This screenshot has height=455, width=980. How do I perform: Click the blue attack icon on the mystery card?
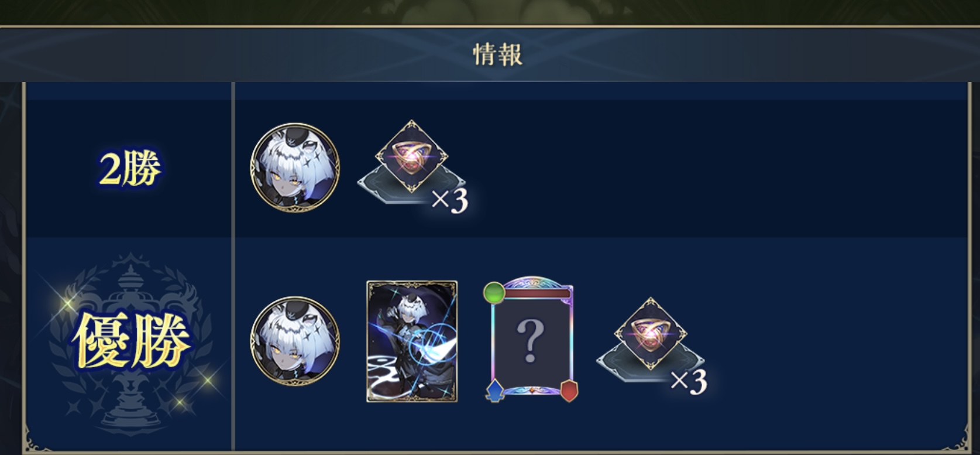[495, 390]
